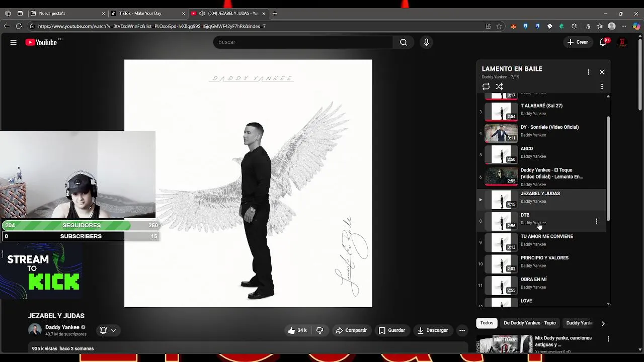Open playlist options next to shuffle

click(602, 86)
